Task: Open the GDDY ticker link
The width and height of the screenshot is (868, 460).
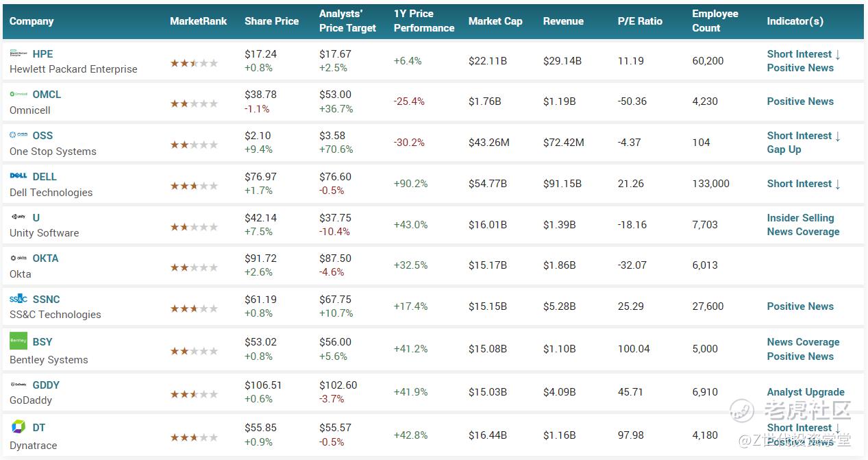Action: [x=46, y=385]
